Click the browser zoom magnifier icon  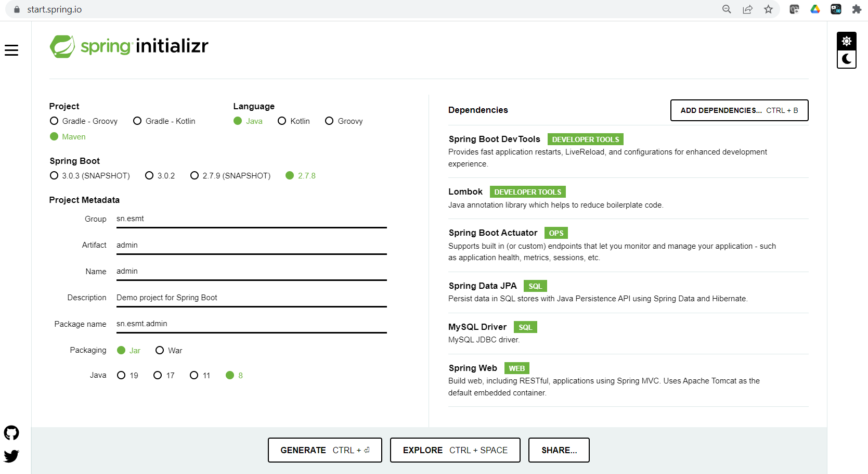tap(727, 9)
